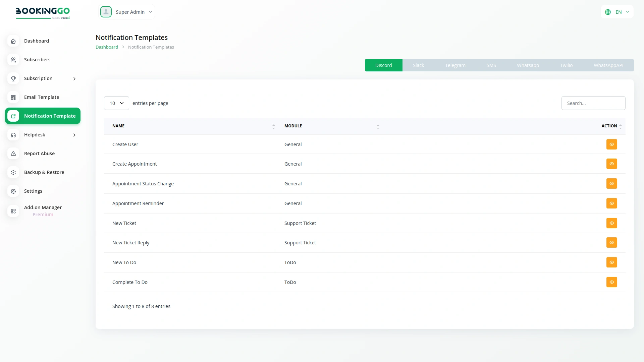Open Settings using the gear icon

[x=13, y=191]
